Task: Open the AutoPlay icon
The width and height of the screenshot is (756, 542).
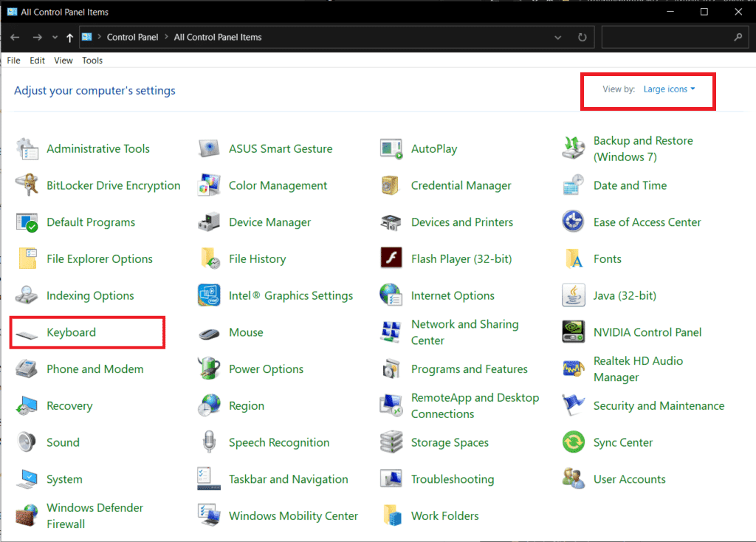Action: (x=391, y=148)
